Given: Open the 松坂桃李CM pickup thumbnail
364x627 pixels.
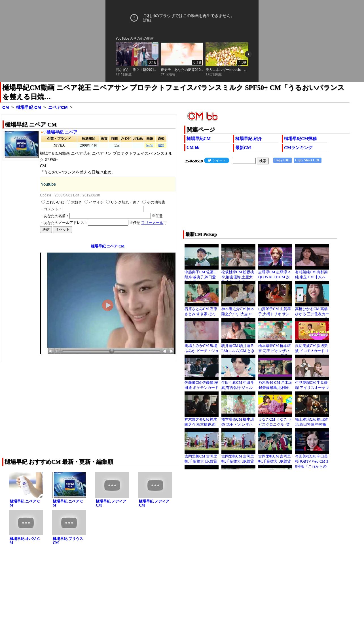Looking at the screenshot, I should tap(238, 257).
